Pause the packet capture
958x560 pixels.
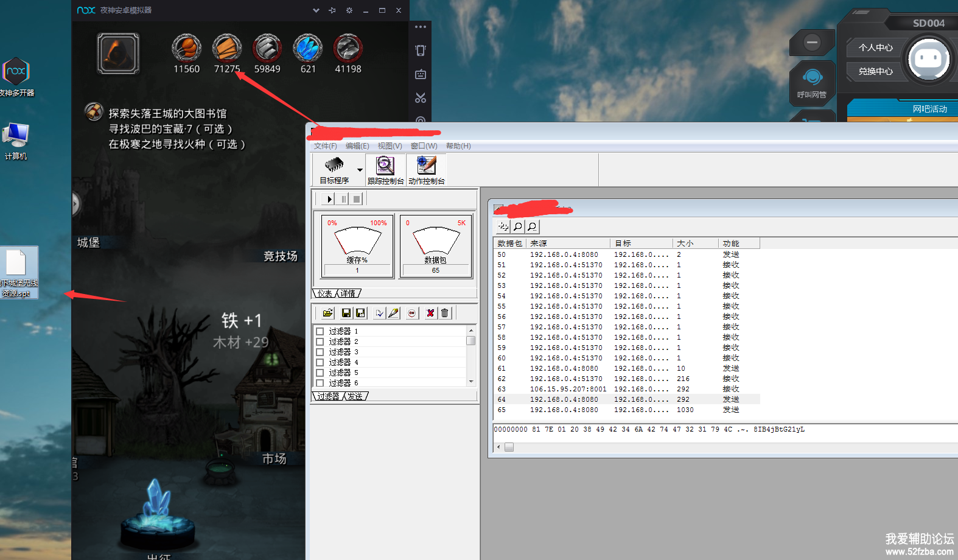[x=344, y=199]
